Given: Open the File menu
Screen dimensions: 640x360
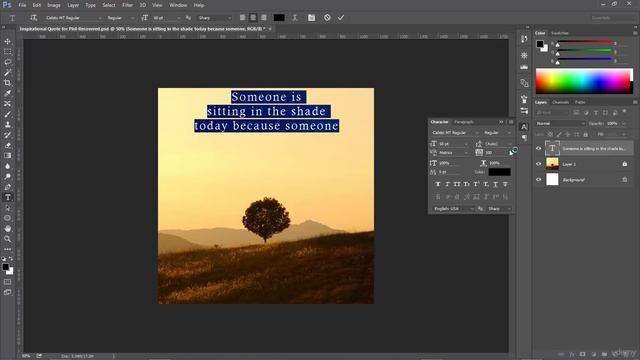Looking at the screenshot, I should pyautogui.click(x=22, y=5).
